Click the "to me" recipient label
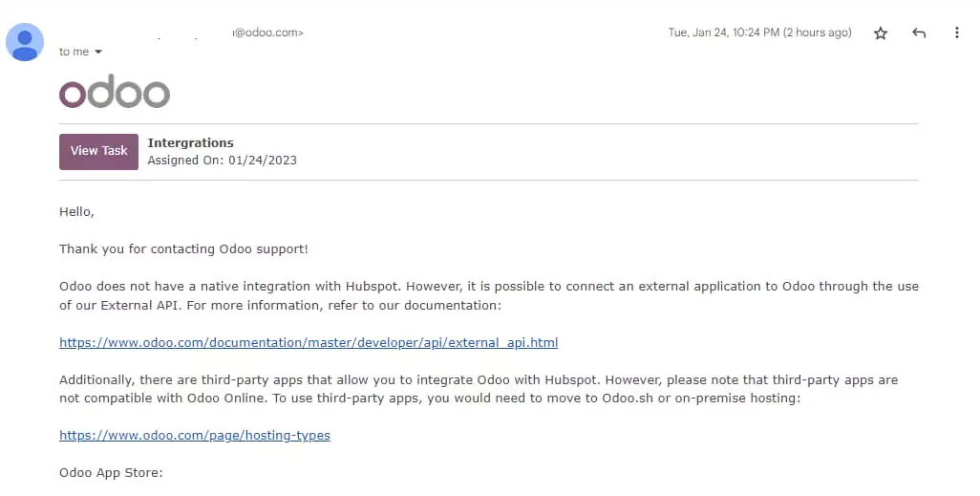Viewport: 980px width, 496px height. click(74, 52)
